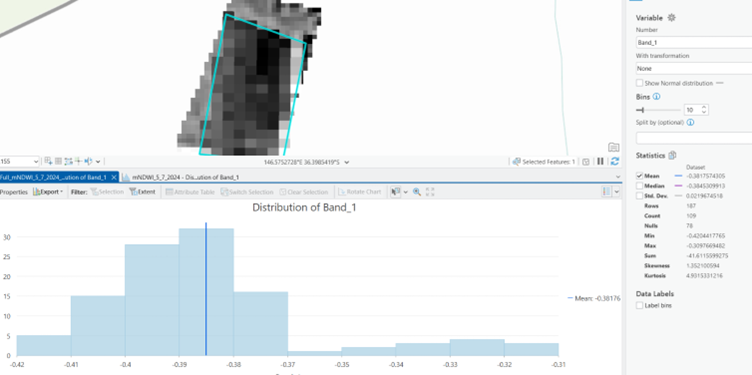Enable Show Normal distribution
This screenshot has width=752, height=375.
(639, 83)
